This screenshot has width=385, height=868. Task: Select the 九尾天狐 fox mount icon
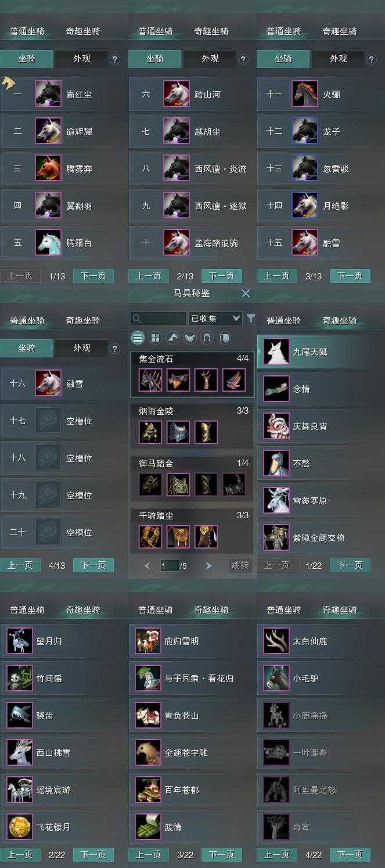276,352
